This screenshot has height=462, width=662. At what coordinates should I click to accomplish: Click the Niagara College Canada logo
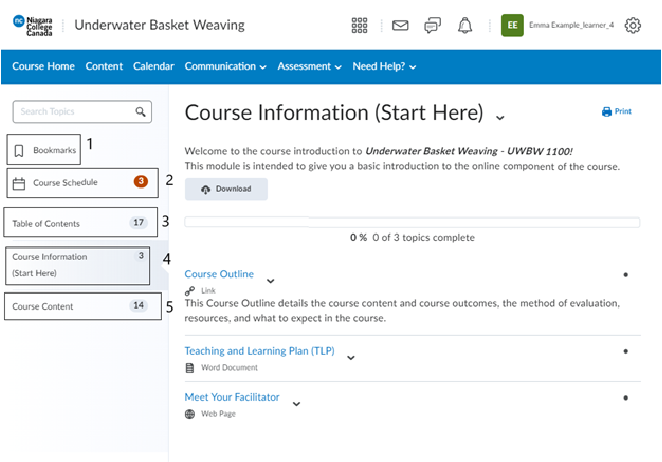(37, 24)
